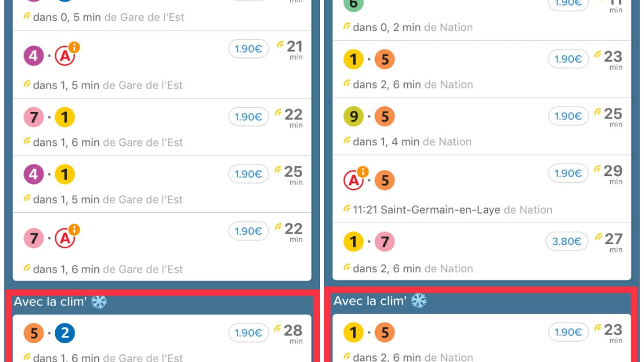Tap live signal icon beside 27 min
Viewport: 644px width, 362px height.
pos(599,237)
